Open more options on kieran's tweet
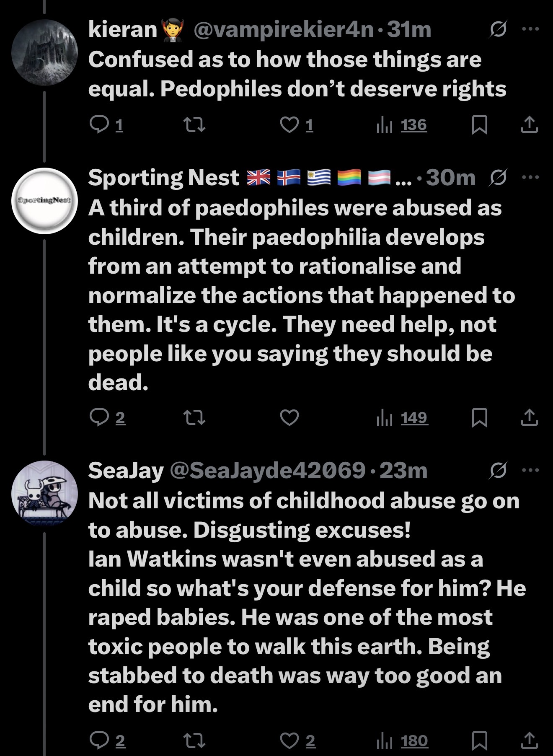Screen dimensions: 553x756 click(x=530, y=29)
